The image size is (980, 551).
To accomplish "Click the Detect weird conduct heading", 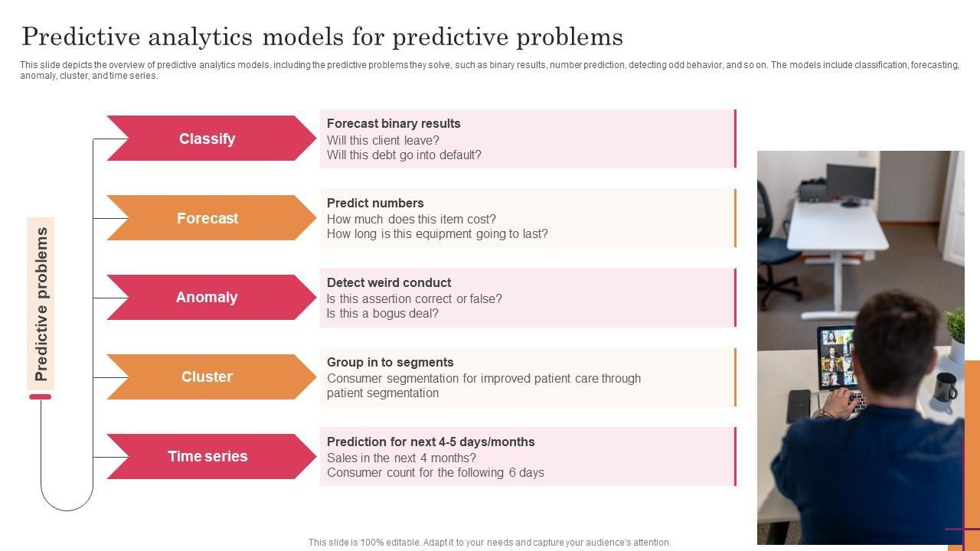I will [x=389, y=282].
